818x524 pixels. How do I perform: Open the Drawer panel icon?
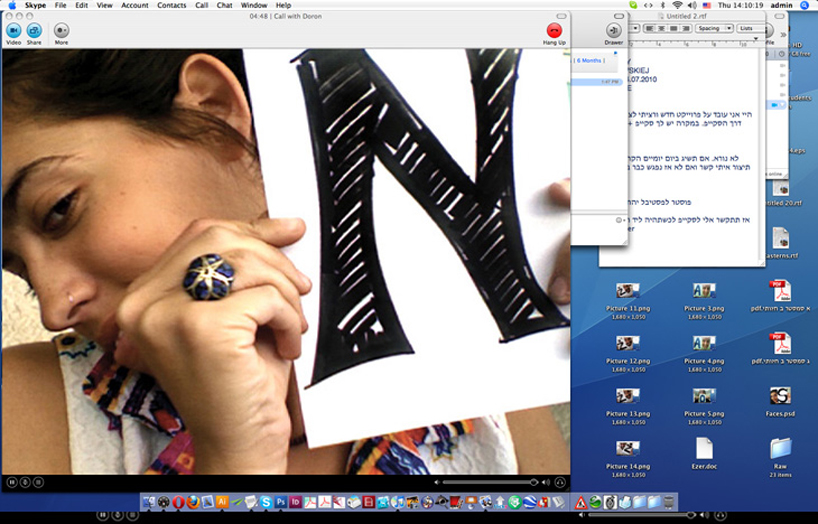(613, 31)
